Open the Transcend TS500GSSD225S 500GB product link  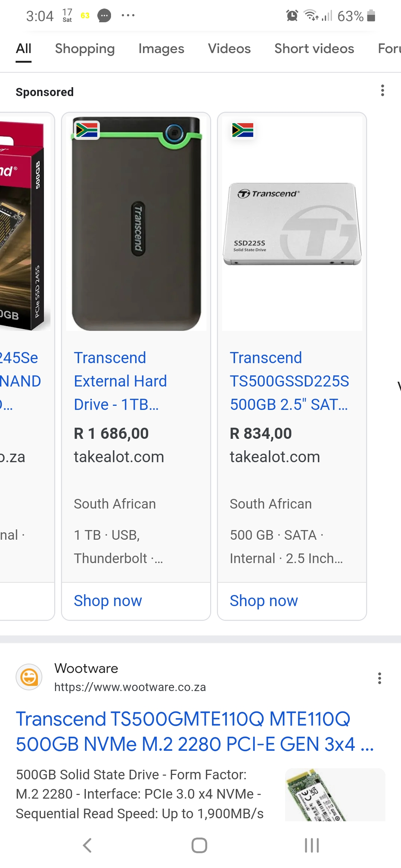coord(289,381)
